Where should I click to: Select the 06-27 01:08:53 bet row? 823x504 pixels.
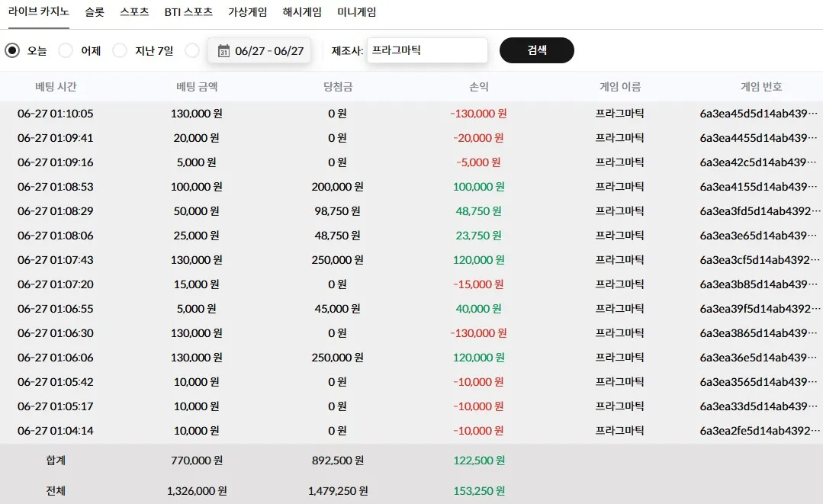click(x=412, y=187)
